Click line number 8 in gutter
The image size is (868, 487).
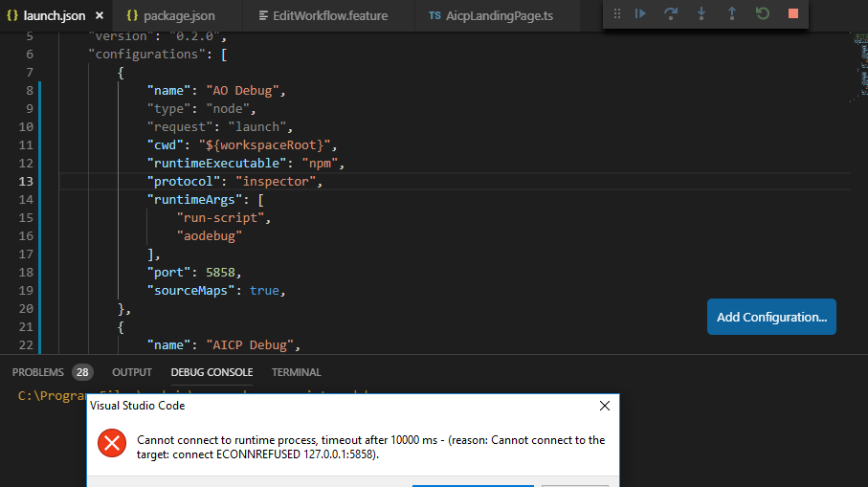click(30, 91)
